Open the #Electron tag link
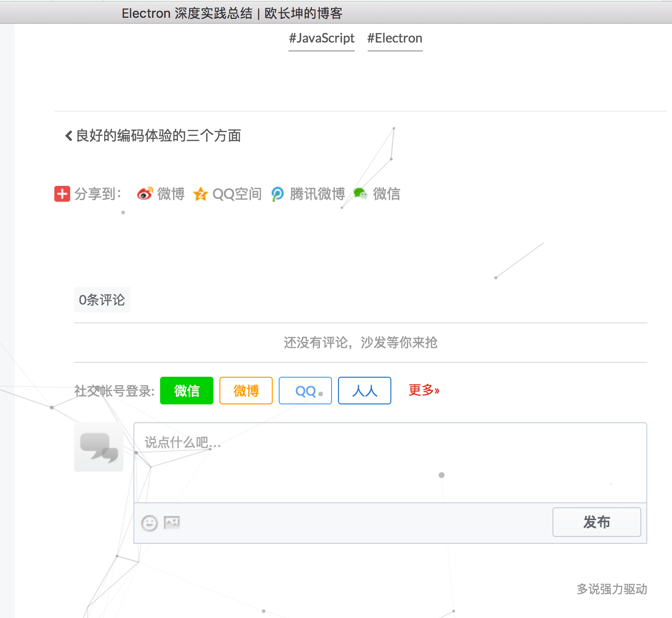This screenshot has height=618, width=672. [395, 39]
